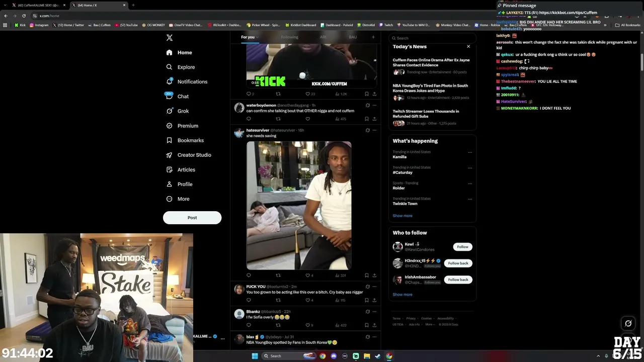Show hidden system tray icons
Image resolution: width=644 pixels, height=362 pixels.
coord(598,356)
